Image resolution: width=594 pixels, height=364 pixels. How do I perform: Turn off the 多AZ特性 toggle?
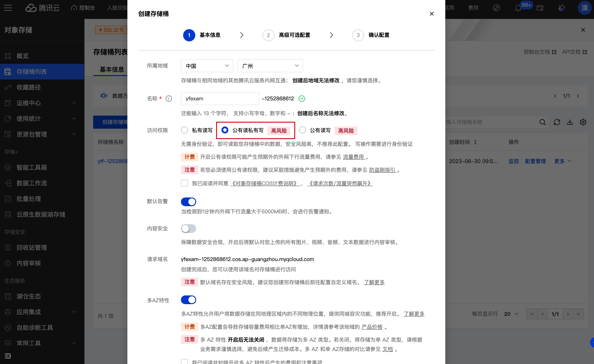click(189, 300)
